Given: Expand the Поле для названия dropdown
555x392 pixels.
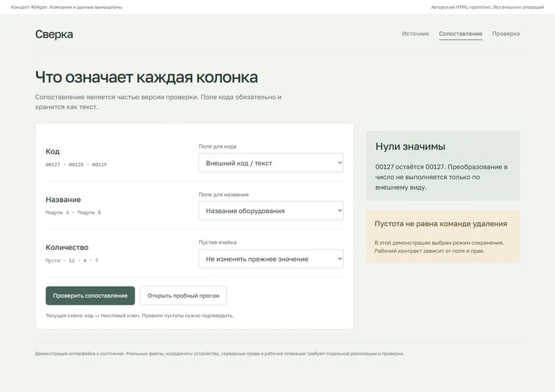Looking at the screenshot, I should point(271,211).
